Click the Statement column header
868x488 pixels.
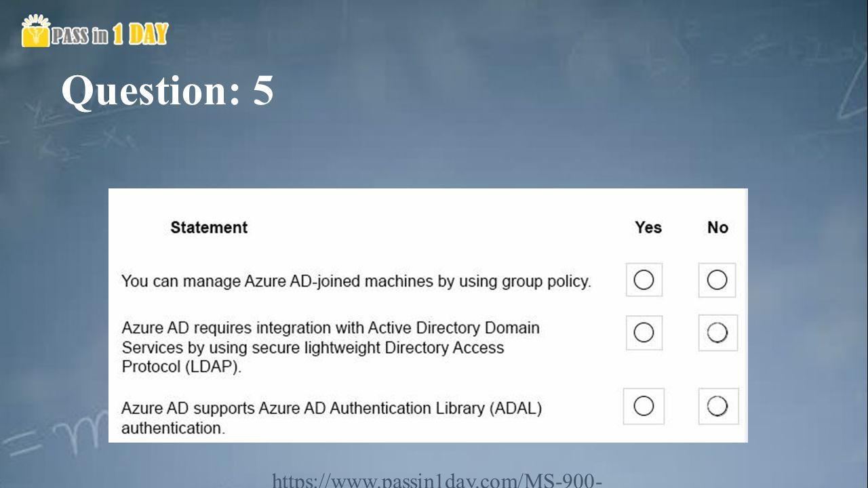point(209,228)
